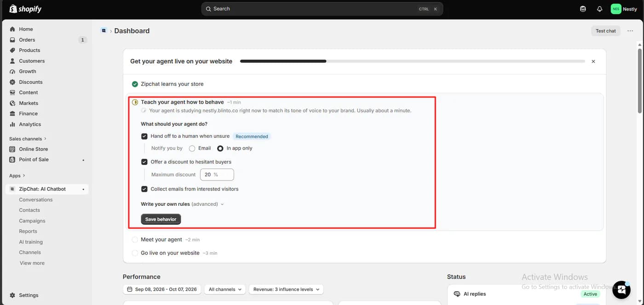Image resolution: width=644 pixels, height=305 pixels.
Task: Click the Customers person icon
Action: [12, 61]
